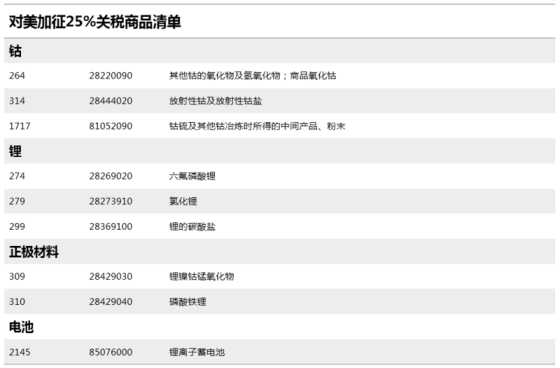560x368 pixels.
Task: Select the title 对美加征25%关税商品清单
Action: [x=95, y=22]
